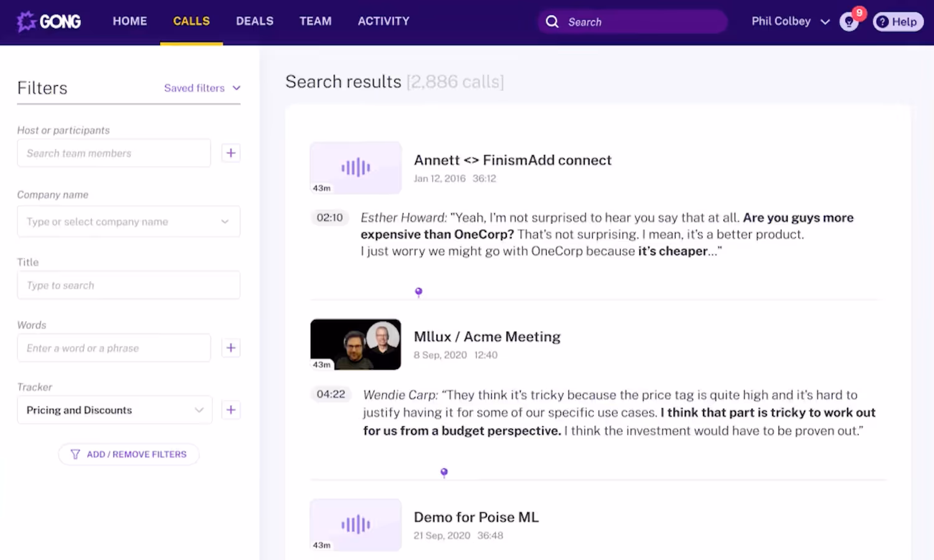Image resolution: width=934 pixels, height=560 pixels.
Task: Expand the Saved filters dropdown
Action: point(202,88)
